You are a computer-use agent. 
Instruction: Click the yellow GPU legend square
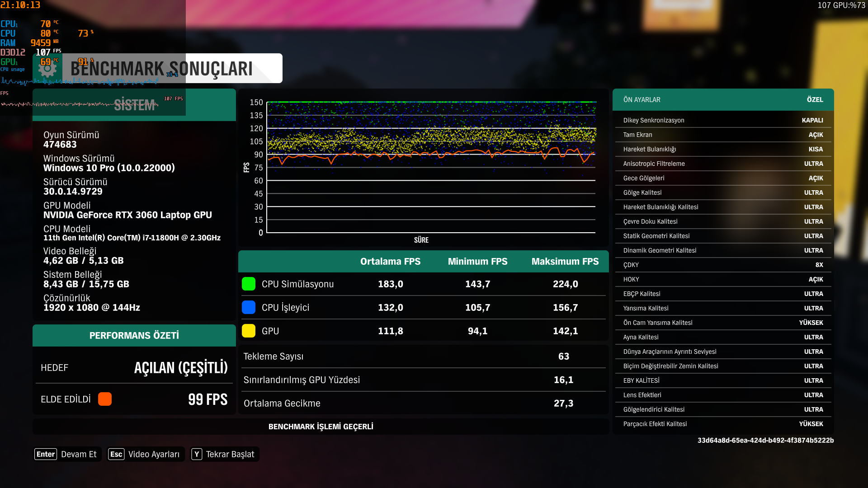click(249, 331)
